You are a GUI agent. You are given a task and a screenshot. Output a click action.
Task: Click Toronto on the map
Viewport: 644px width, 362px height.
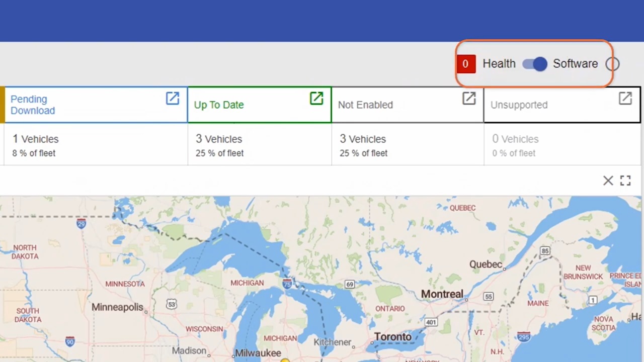coord(392,337)
